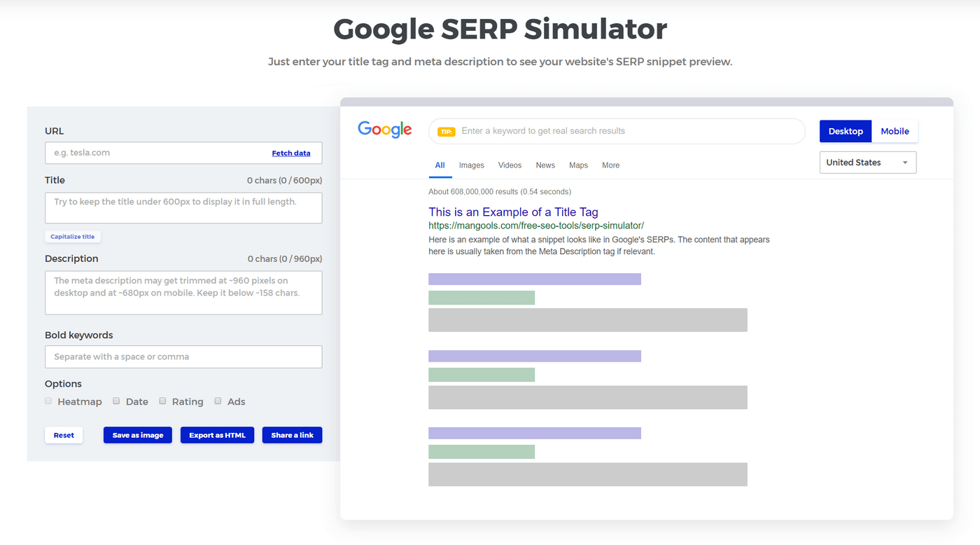The width and height of the screenshot is (980, 545).
Task: Switch preview to Mobile
Action: click(895, 131)
